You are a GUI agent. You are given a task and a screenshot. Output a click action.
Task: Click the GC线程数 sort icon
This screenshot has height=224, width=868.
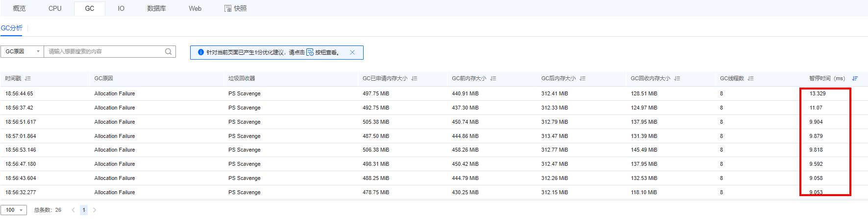(x=750, y=78)
